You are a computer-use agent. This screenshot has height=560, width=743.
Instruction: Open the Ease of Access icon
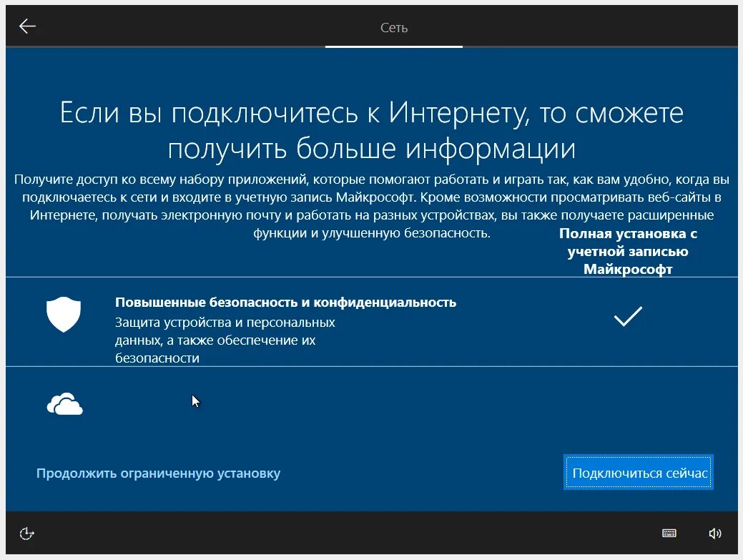[x=26, y=534]
